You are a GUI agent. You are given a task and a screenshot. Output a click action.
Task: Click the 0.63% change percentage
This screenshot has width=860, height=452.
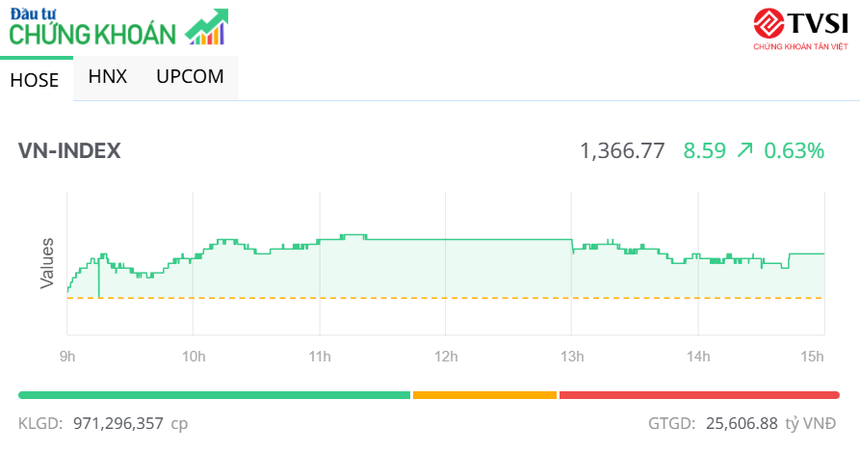click(x=794, y=151)
